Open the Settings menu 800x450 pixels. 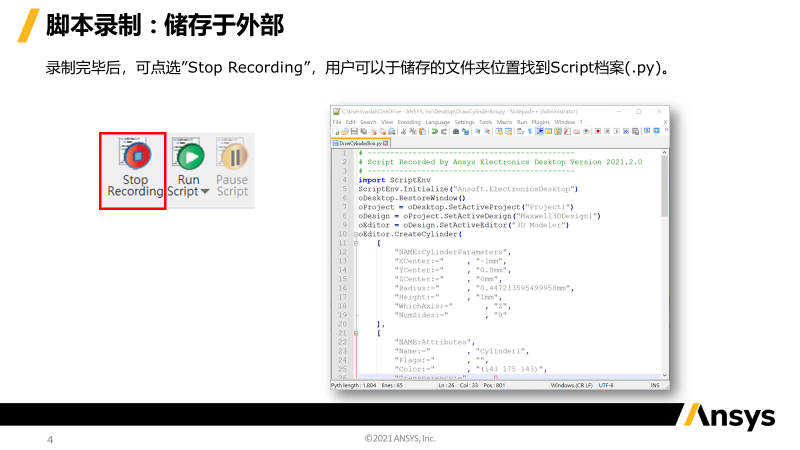click(x=465, y=122)
